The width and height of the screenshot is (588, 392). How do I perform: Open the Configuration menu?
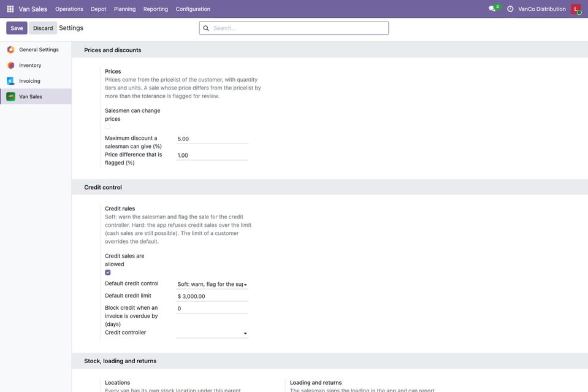(193, 9)
